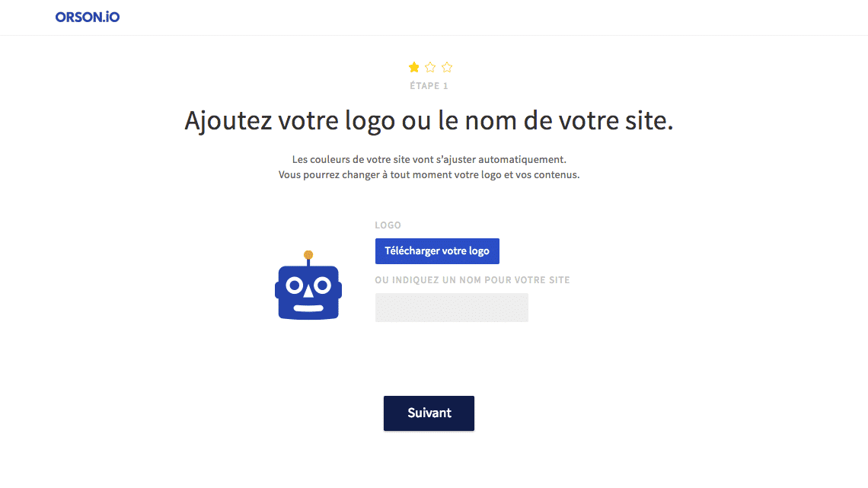Click the robot's right ear
The height and width of the screenshot is (488, 868).
pyautogui.click(x=340, y=289)
